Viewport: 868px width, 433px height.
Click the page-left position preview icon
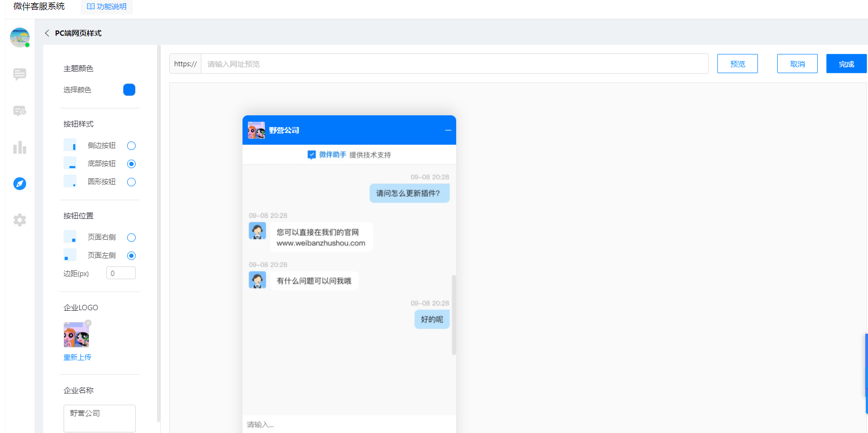70,255
